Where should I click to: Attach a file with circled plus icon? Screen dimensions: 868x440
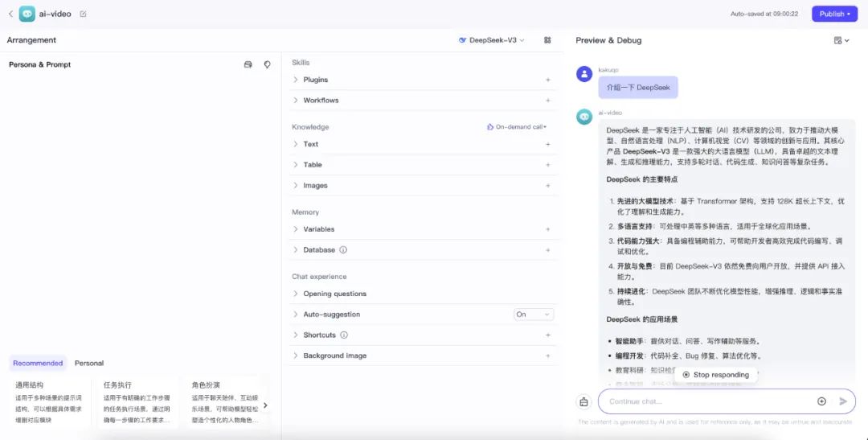(x=822, y=401)
